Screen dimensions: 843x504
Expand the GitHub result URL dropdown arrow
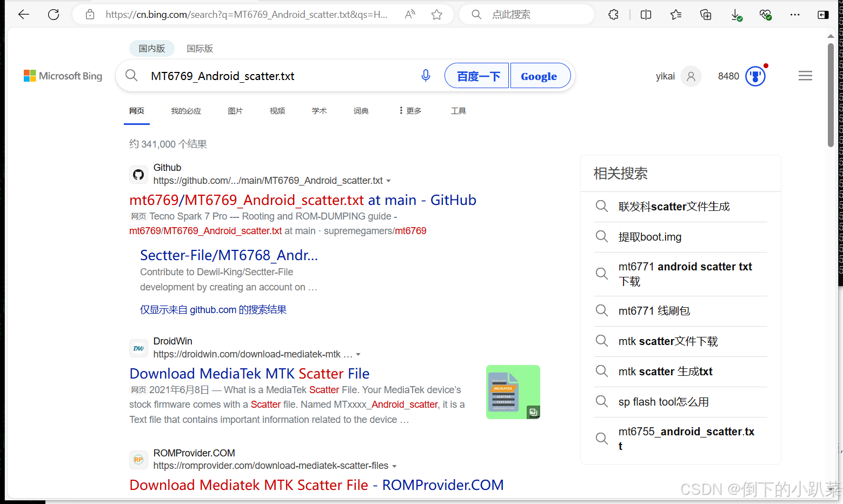click(x=388, y=181)
